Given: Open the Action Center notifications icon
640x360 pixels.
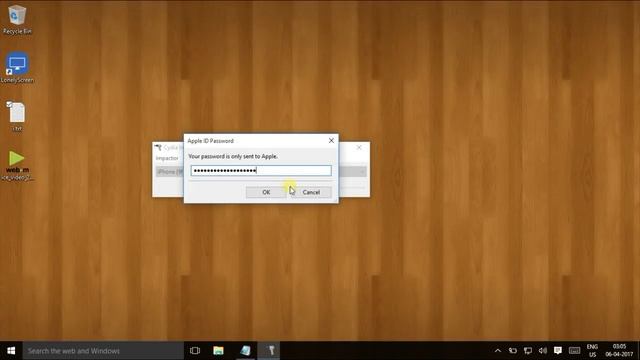Looking at the screenshot, I should pyautogui.click(x=558, y=351).
